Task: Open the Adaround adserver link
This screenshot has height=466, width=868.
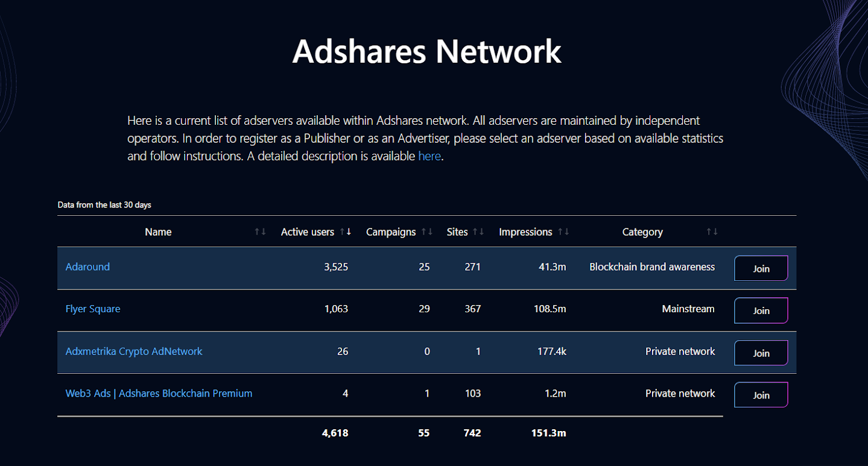Action: (x=87, y=266)
